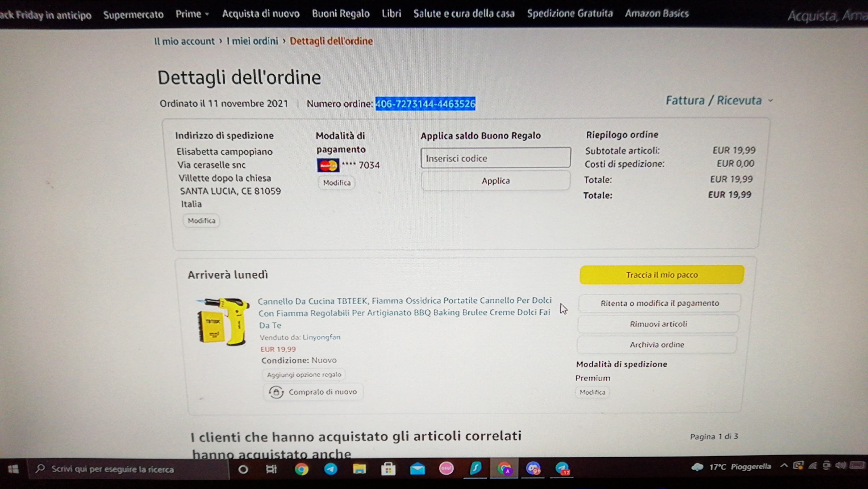
Task: Click the I miei ordini breadcrumb link
Action: (x=252, y=41)
